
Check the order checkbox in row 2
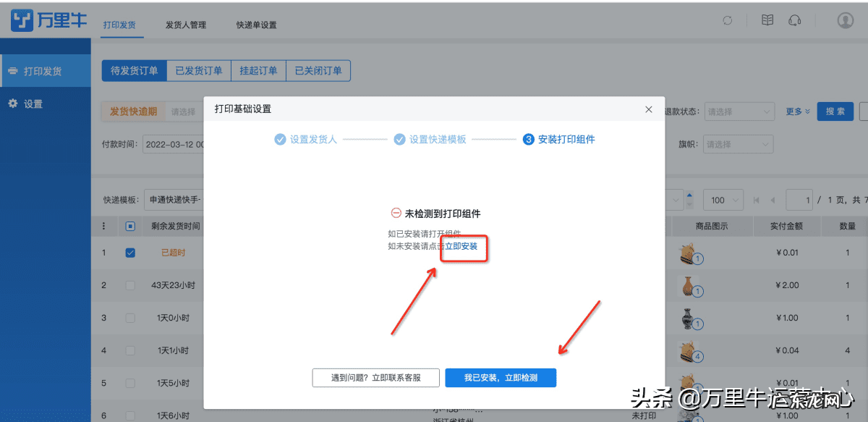pyautogui.click(x=130, y=287)
